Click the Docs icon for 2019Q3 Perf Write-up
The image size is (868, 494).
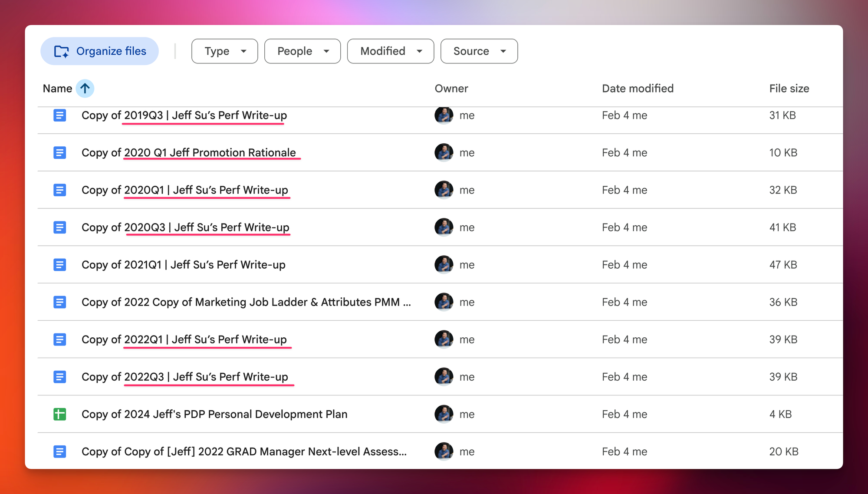60,115
